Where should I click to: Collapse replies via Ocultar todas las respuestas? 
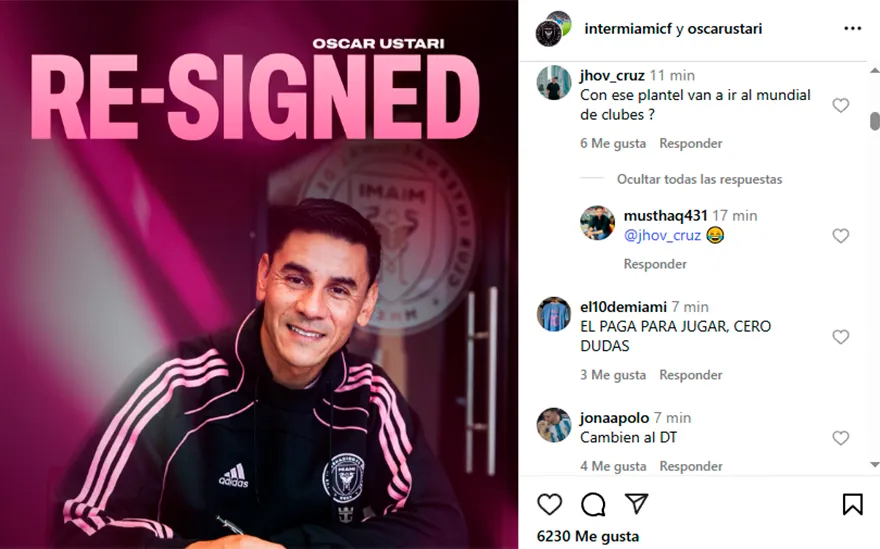699,179
